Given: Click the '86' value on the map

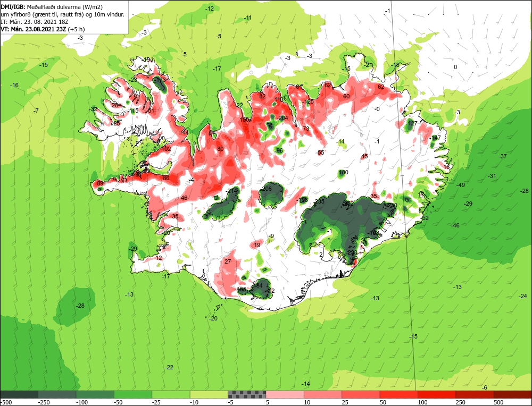Looking at the screenshot, I should pyautogui.click(x=166, y=177).
